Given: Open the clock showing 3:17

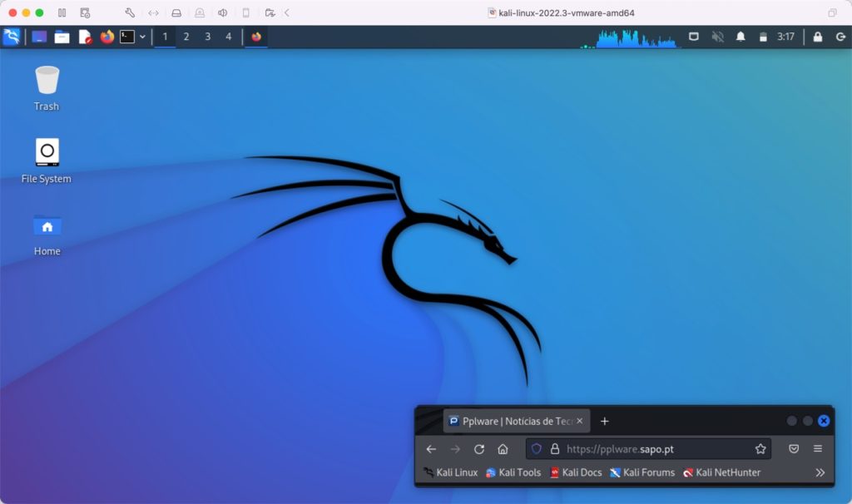Looking at the screenshot, I should [x=785, y=37].
